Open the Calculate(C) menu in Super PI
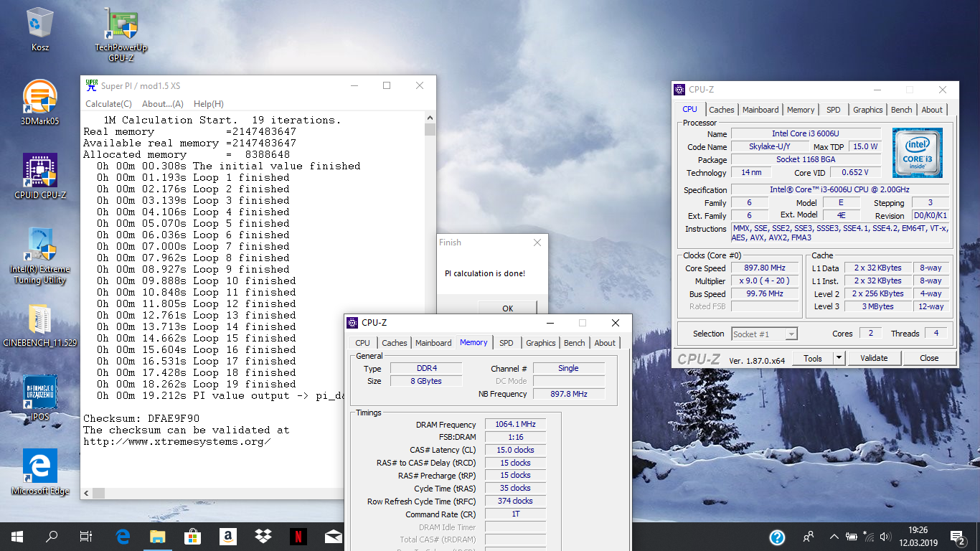 (x=108, y=104)
